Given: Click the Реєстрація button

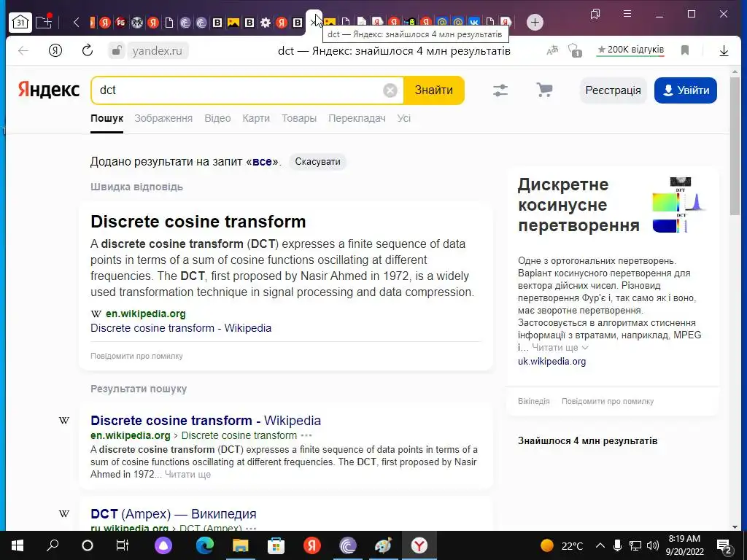Looking at the screenshot, I should tap(613, 90).
